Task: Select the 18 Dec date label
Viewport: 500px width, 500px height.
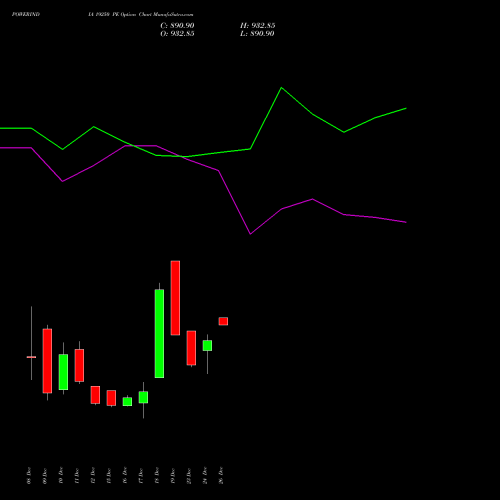Action: (157, 476)
